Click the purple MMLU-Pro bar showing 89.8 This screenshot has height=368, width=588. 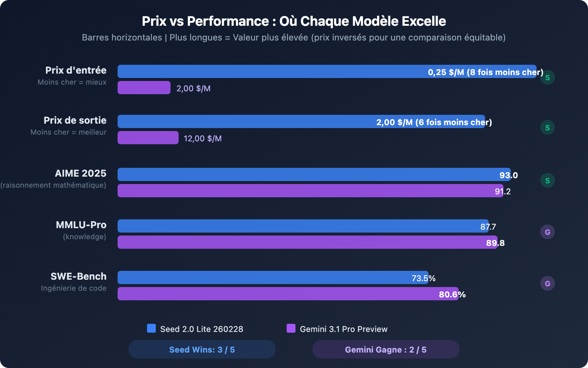tap(301, 242)
